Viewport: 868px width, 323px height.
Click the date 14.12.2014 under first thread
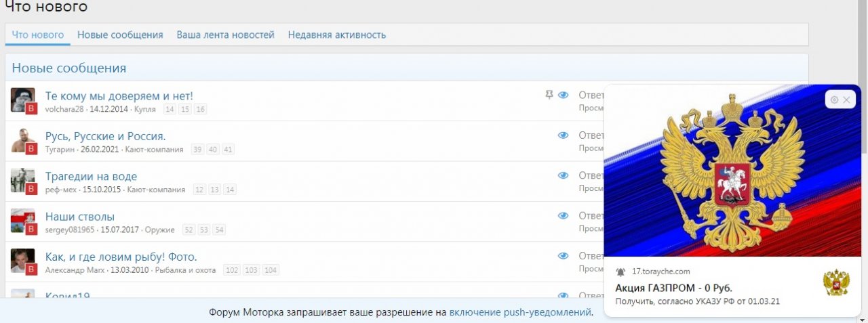pos(109,109)
